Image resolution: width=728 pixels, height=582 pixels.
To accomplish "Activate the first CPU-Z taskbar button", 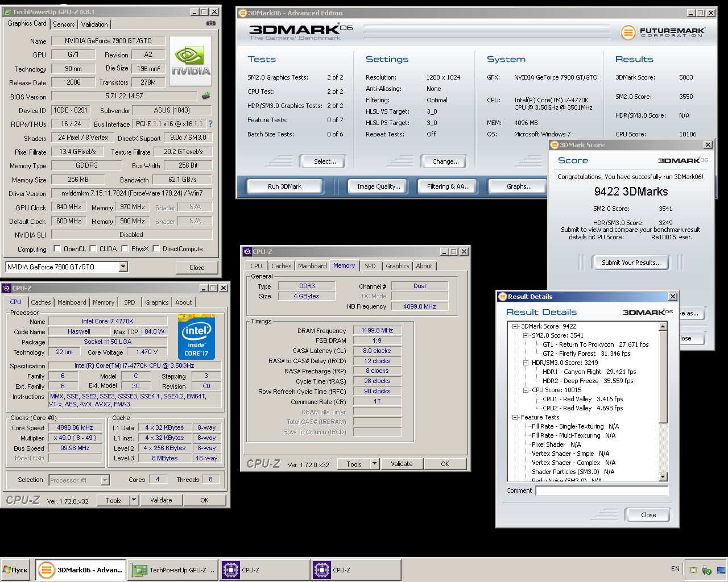I will click(264, 569).
